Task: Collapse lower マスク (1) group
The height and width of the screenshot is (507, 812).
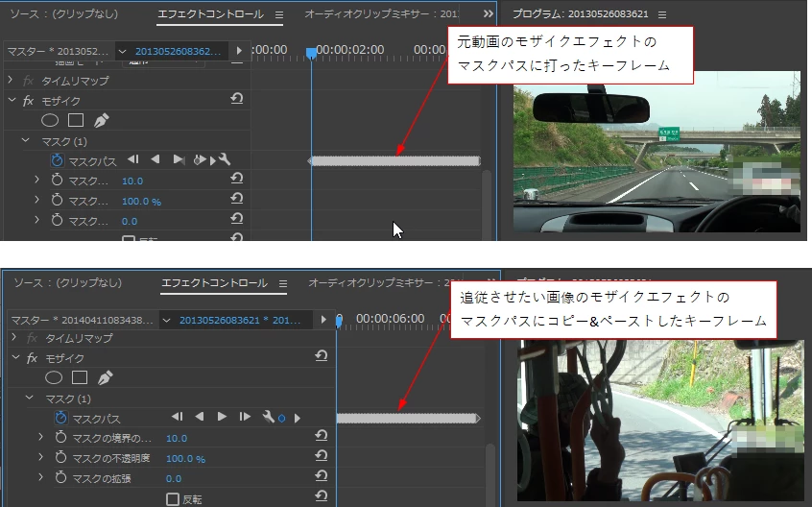Action: (30, 398)
